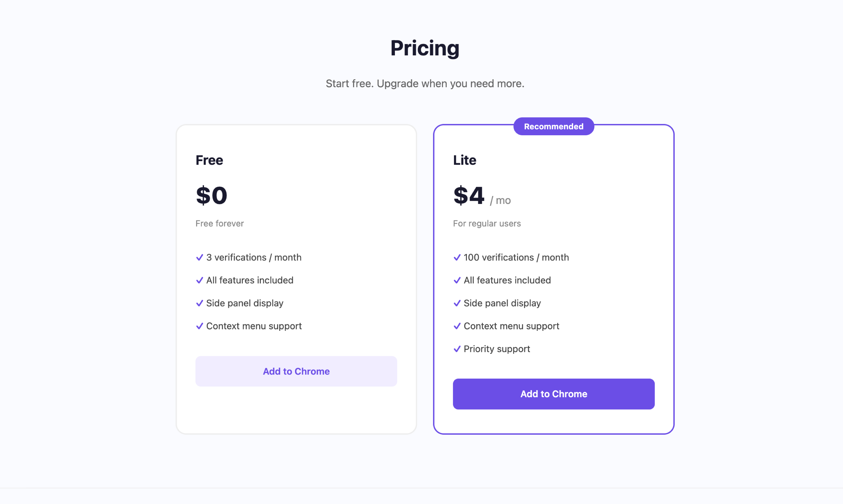Click the checkmark beside "100 verifications / month"

(x=457, y=257)
